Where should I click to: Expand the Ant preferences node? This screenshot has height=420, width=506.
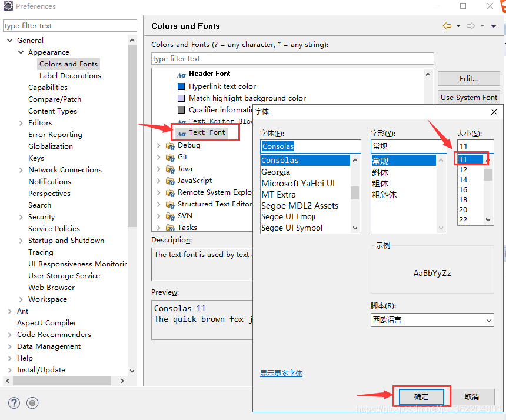tap(10, 311)
